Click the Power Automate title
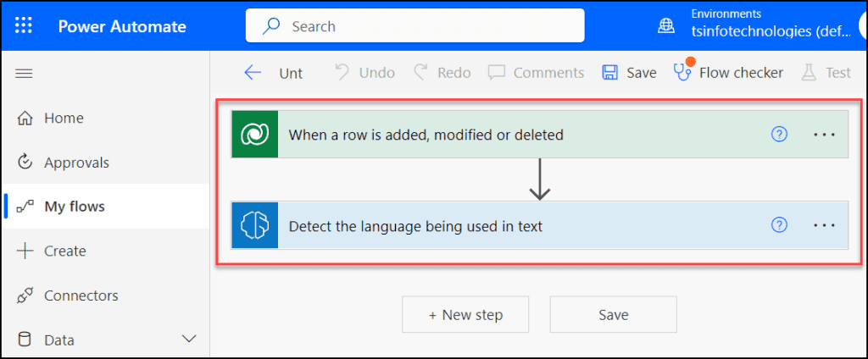Viewport: 868px width, 359px height. [x=122, y=26]
